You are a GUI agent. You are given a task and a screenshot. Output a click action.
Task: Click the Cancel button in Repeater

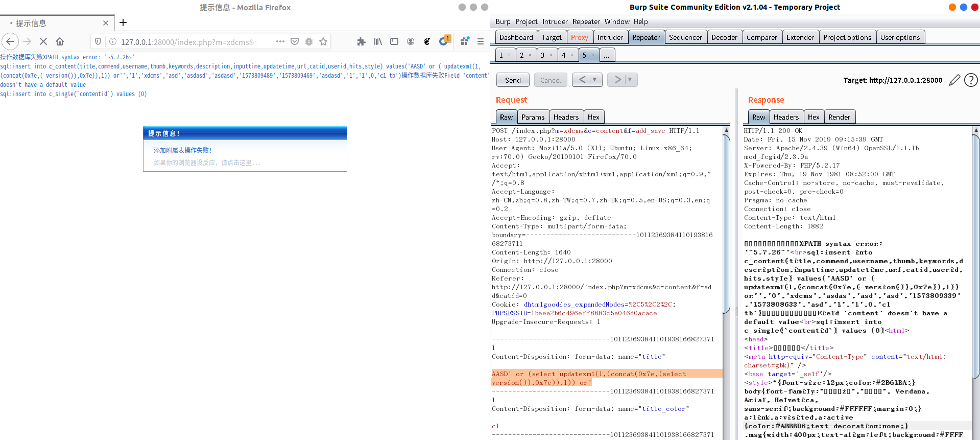click(550, 80)
